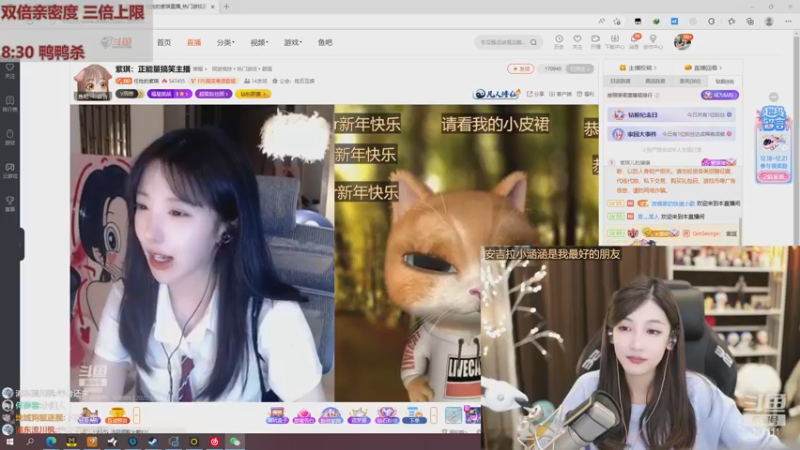Screen dimensions: 800x450
Task: Click the pink button on holiday promo
Action: (773, 177)
